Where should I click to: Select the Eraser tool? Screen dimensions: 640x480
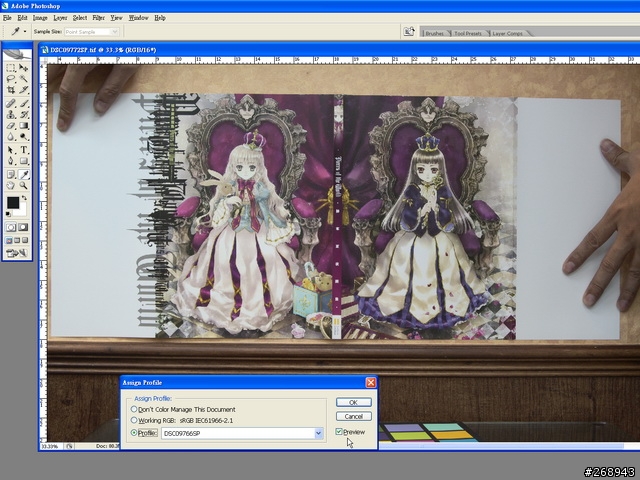click(11, 126)
